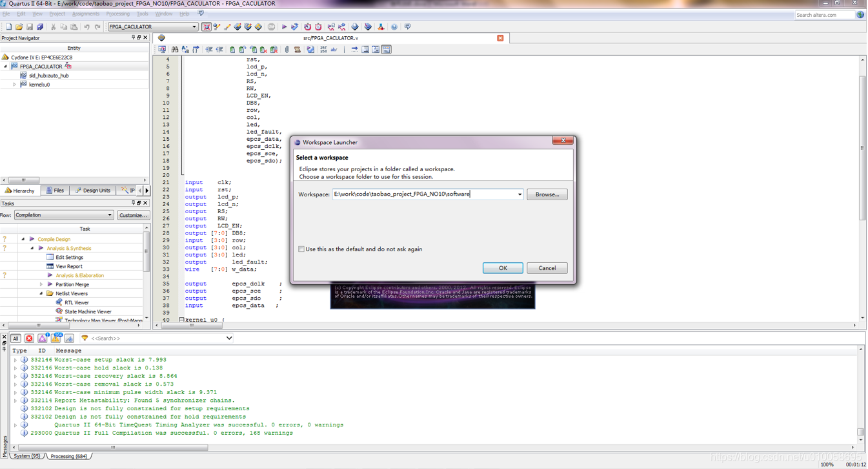Viewport: 868px width, 469px height.
Task: Click OK in Workspace Launcher
Action: (503, 268)
